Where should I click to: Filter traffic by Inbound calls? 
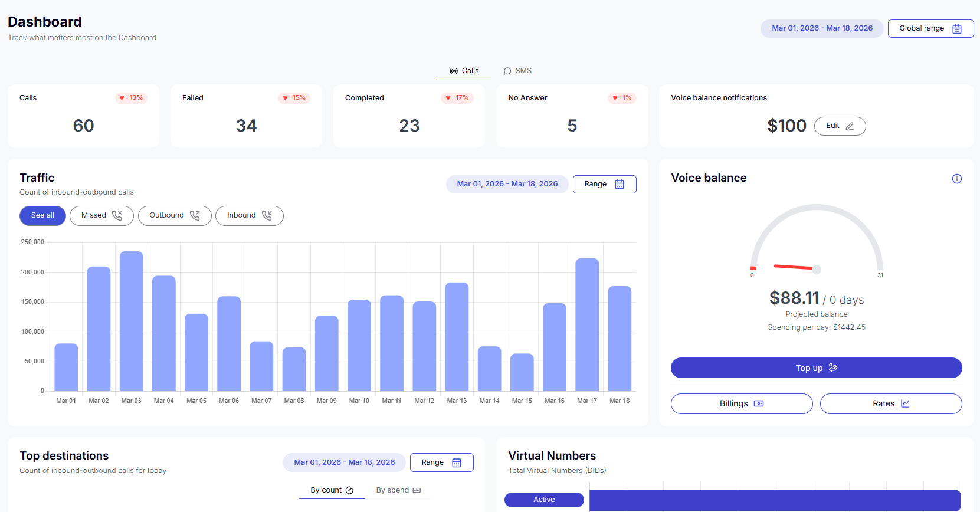(x=249, y=215)
